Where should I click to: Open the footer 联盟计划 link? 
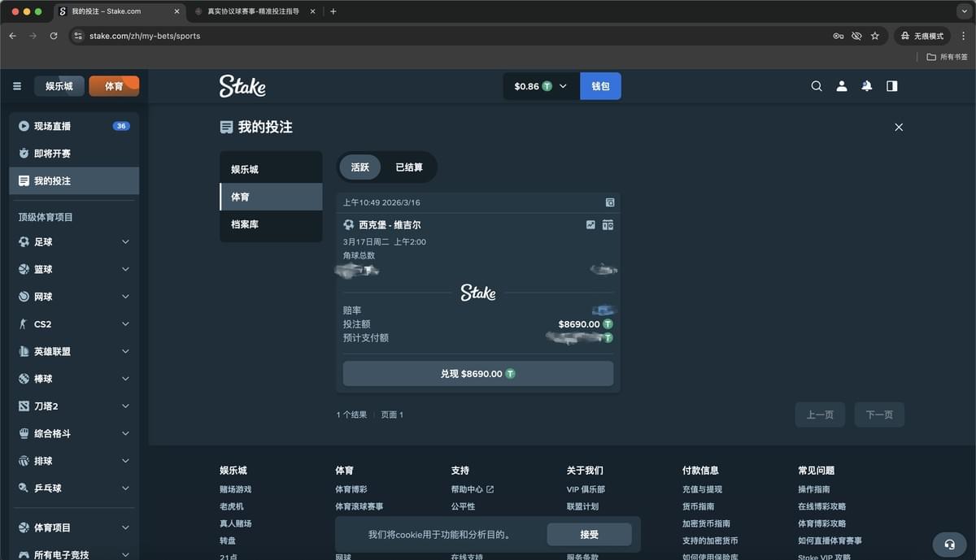[582, 506]
